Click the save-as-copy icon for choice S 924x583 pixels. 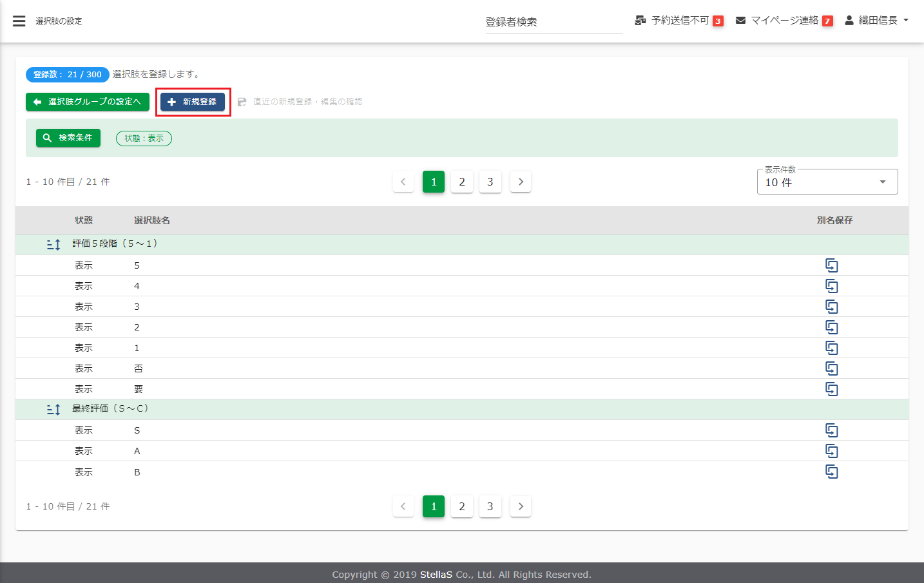(x=831, y=430)
